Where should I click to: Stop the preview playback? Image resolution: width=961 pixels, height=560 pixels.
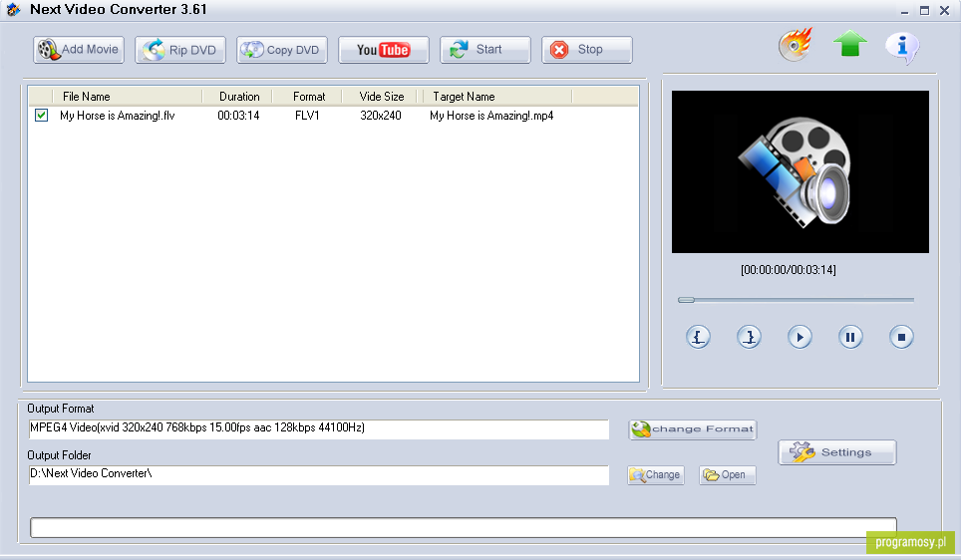(x=901, y=337)
